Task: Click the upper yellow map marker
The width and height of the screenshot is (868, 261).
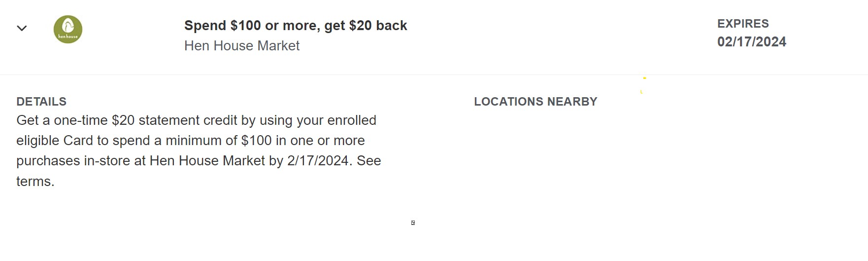Action: 644,78
